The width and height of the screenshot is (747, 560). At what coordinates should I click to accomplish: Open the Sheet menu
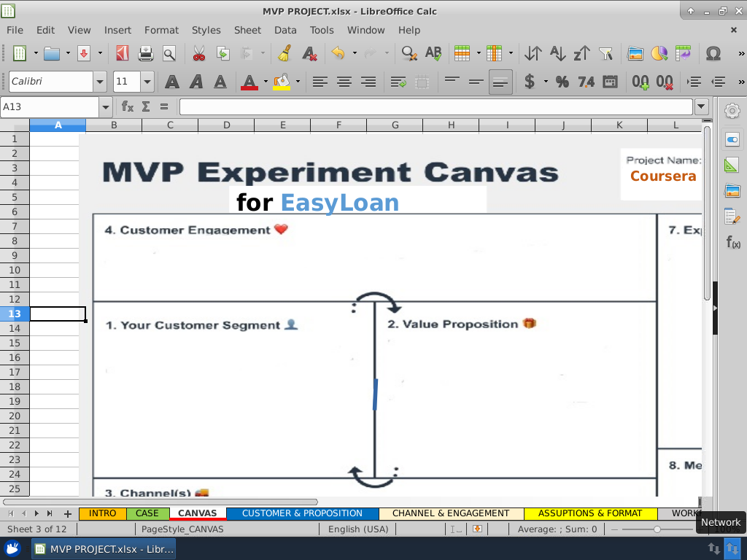click(247, 30)
